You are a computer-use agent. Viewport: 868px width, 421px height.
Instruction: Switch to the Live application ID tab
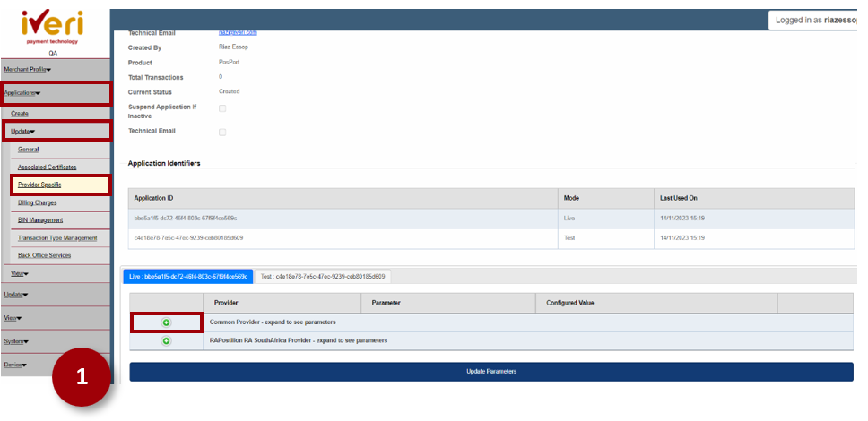click(187, 277)
